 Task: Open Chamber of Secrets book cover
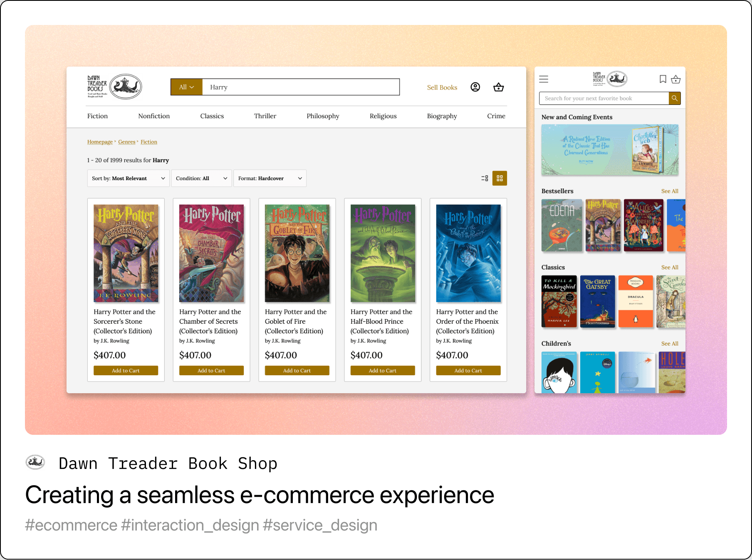211,253
